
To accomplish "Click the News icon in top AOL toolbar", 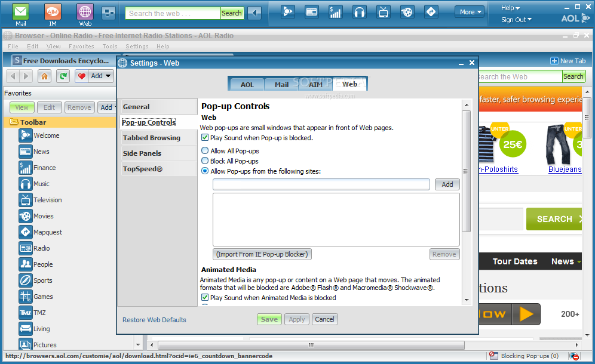I will 312,12.
